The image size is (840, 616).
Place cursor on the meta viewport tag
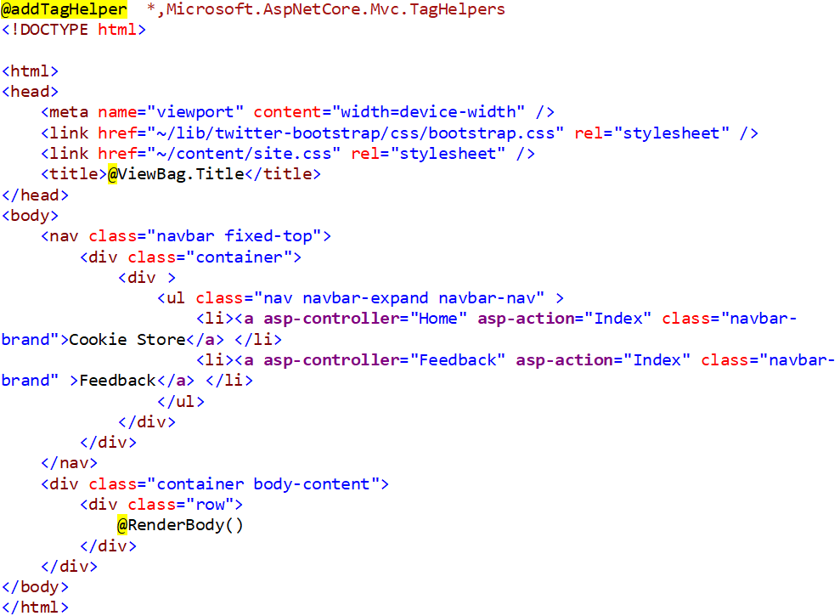[297, 112]
